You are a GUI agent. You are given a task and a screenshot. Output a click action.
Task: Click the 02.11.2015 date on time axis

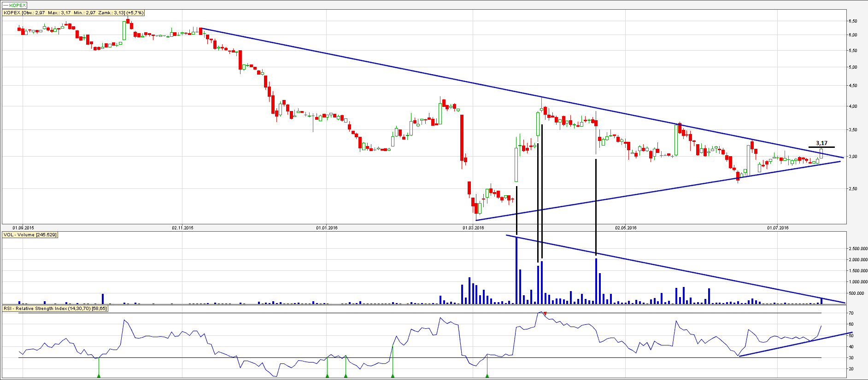tap(182, 228)
